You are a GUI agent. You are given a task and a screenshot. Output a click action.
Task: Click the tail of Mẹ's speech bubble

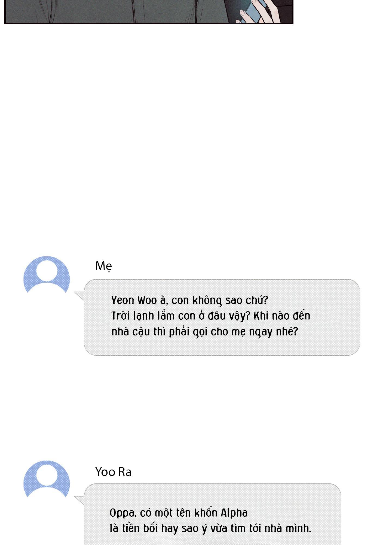click(x=79, y=296)
